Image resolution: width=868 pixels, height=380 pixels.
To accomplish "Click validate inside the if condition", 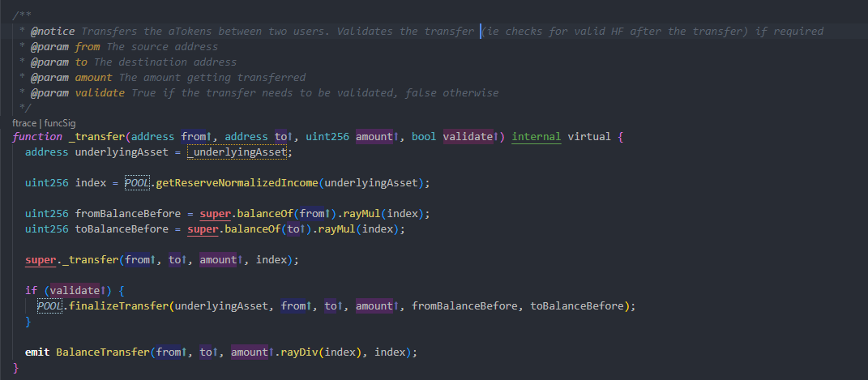I will pyautogui.click(x=73, y=290).
